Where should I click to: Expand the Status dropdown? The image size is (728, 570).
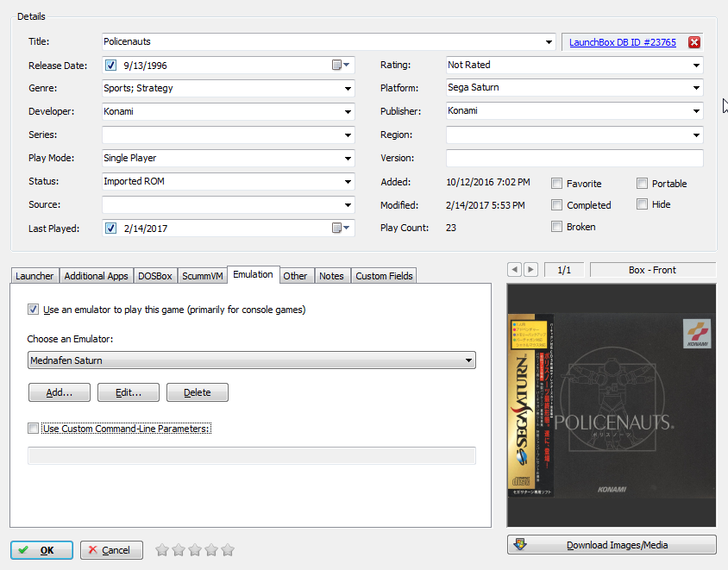pyautogui.click(x=348, y=181)
